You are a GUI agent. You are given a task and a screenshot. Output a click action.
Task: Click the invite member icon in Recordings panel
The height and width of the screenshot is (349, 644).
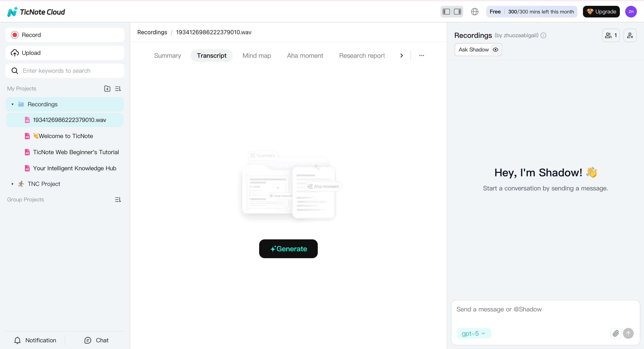630,35
